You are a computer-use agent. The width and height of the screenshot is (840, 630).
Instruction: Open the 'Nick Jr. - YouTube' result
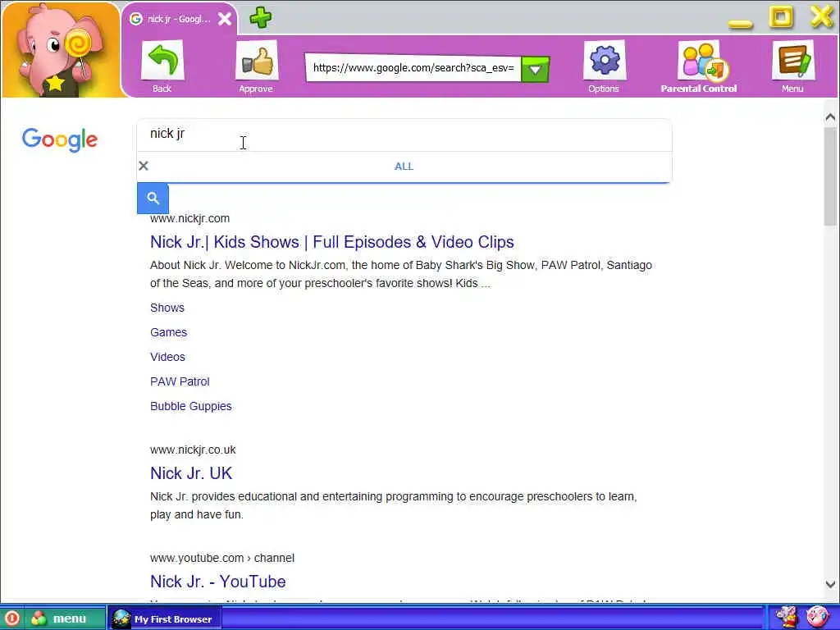218,582
